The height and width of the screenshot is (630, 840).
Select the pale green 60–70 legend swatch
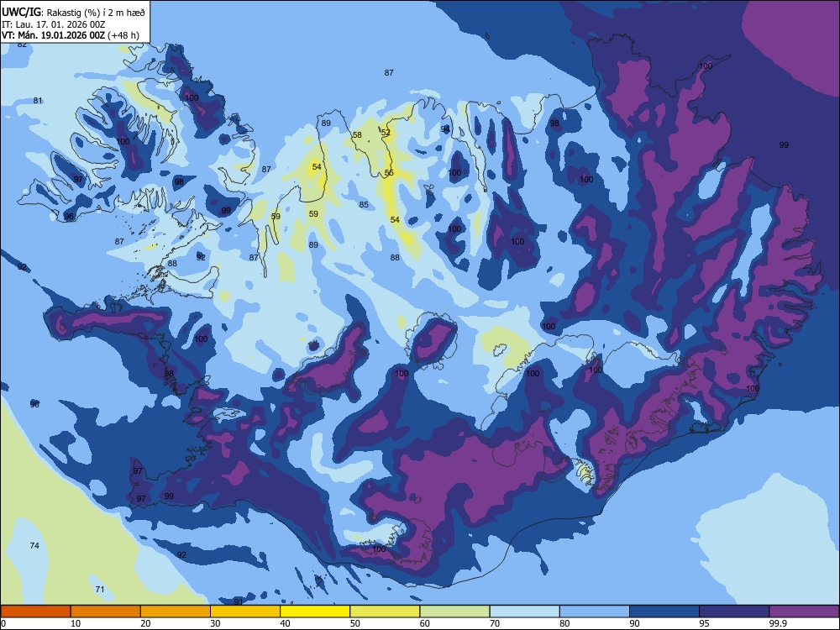[x=454, y=612]
